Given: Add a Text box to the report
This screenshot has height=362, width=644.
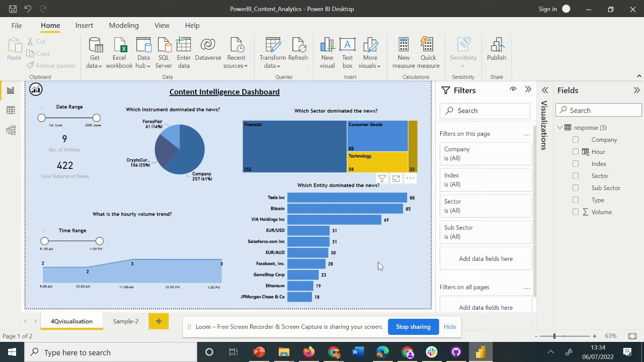Looking at the screenshot, I should 347,53.
